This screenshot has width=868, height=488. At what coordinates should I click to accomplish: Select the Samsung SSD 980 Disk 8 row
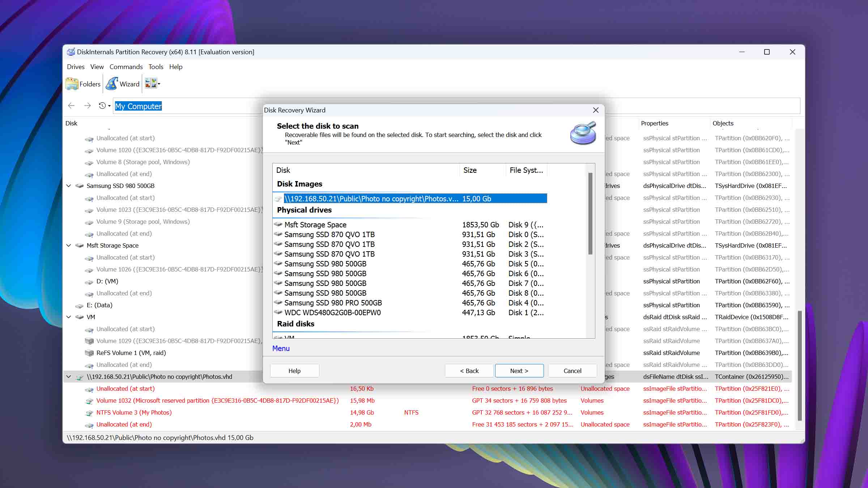coord(410,293)
